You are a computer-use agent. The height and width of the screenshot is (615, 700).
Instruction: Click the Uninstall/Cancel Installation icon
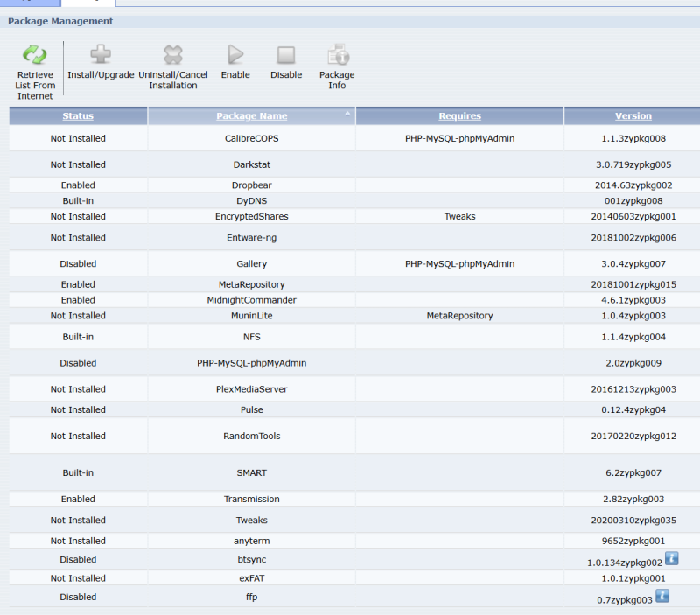(172, 55)
